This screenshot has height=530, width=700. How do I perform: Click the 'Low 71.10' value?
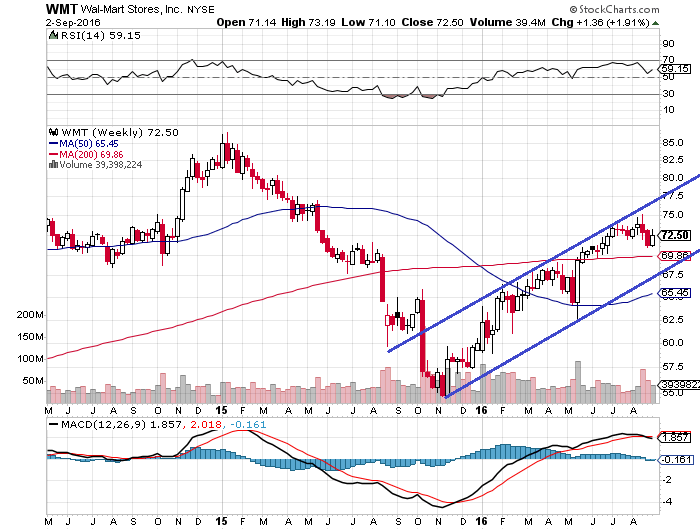368,22
